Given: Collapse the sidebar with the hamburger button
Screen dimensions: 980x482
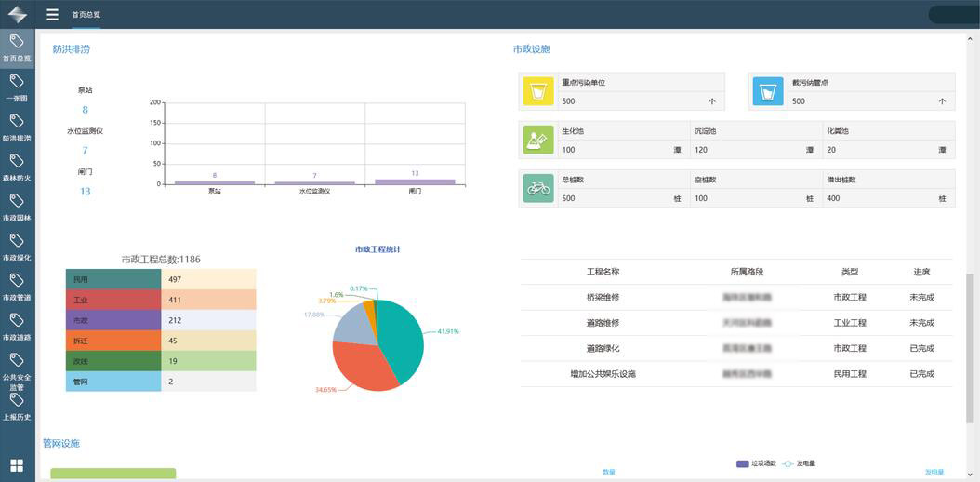Looking at the screenshot, I should [x=52, y=14].
